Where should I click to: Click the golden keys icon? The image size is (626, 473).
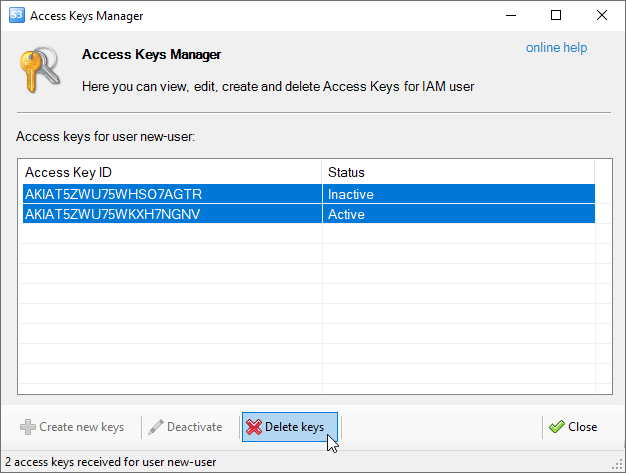(x=40, y=69)
